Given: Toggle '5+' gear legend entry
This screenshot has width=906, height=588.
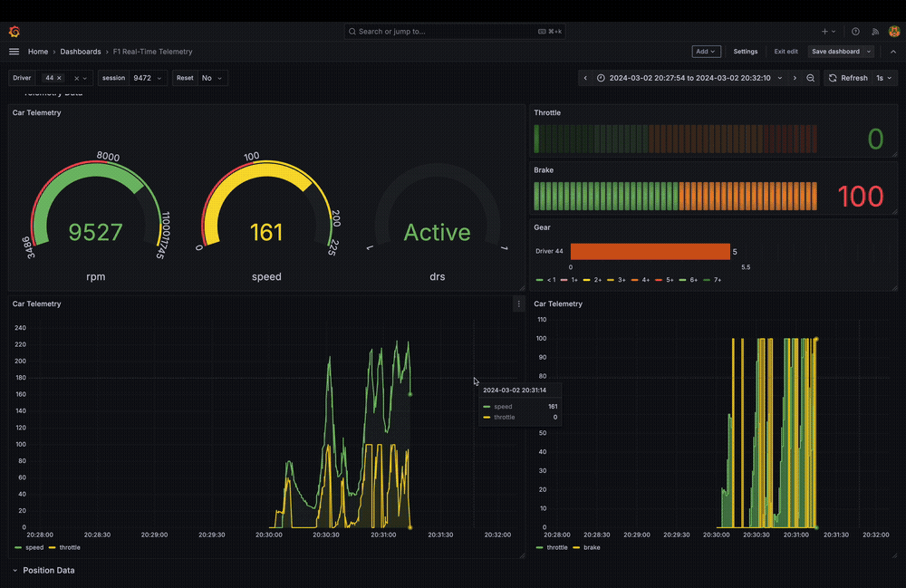Looking at the screenshot, I should [x=664, y=280].
